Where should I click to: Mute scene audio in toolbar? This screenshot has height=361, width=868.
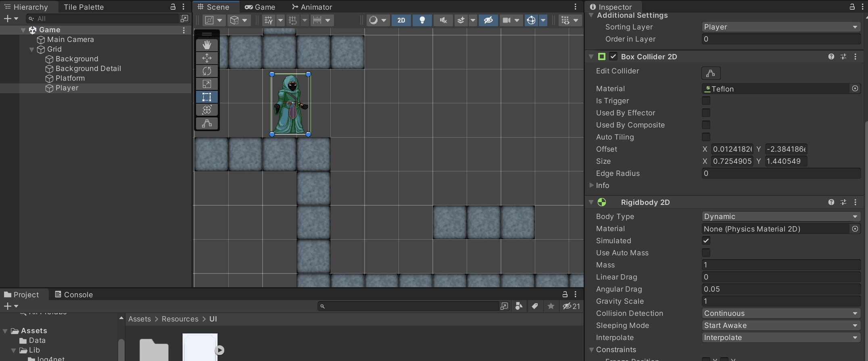pyautogui.click(x=443, y=20)
